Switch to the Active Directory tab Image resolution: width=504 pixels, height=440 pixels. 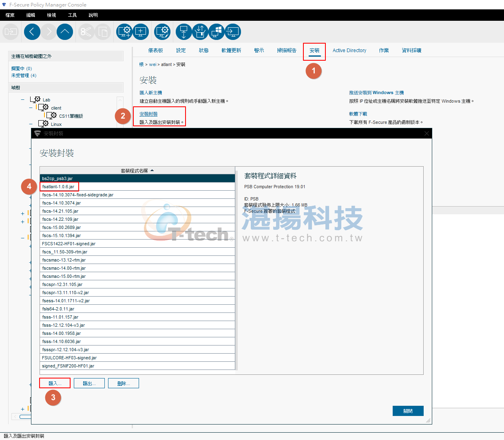click(349, 51)
